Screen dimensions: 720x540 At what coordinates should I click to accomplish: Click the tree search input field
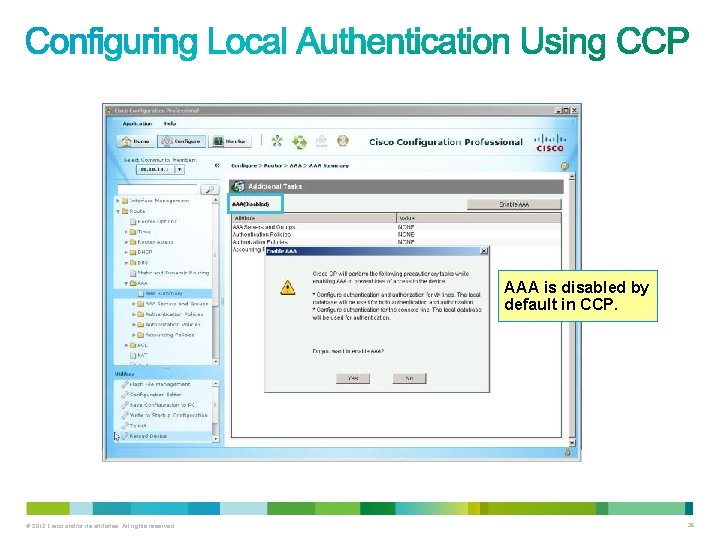click(158, 189)
